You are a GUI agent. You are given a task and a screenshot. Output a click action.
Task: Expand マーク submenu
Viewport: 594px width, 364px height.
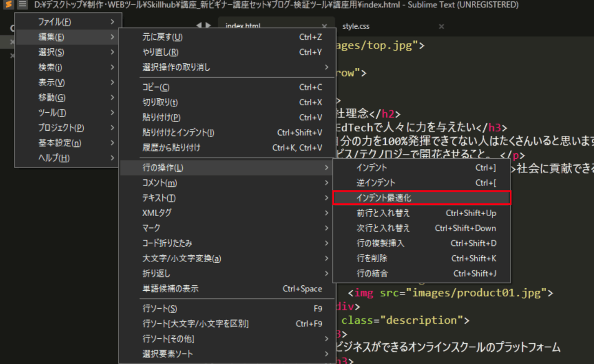226,228
